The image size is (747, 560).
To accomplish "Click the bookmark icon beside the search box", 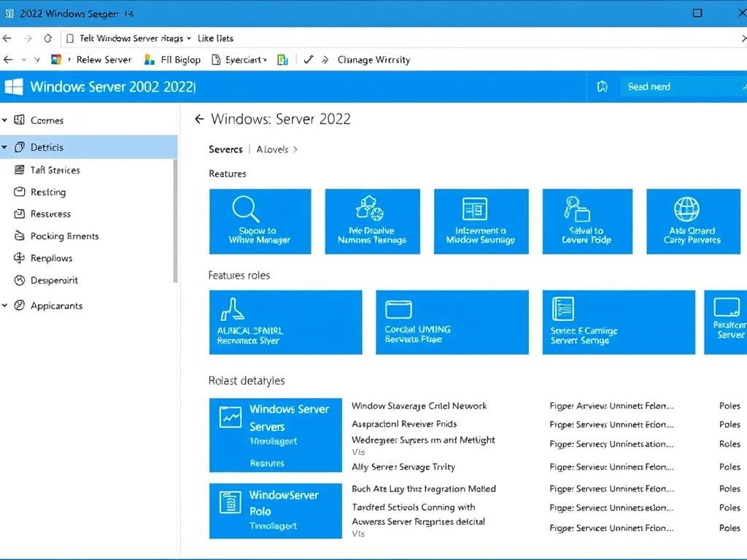I will point(602,87).
